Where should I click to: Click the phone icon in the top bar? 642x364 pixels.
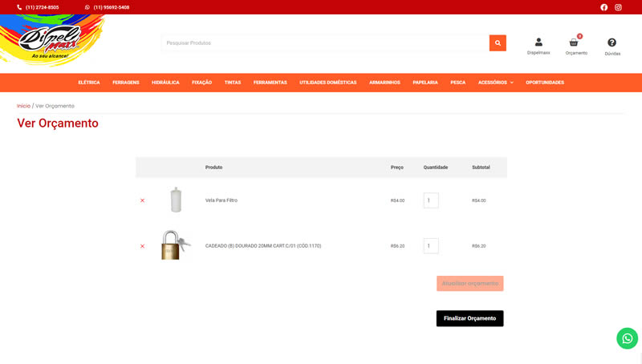19,7
